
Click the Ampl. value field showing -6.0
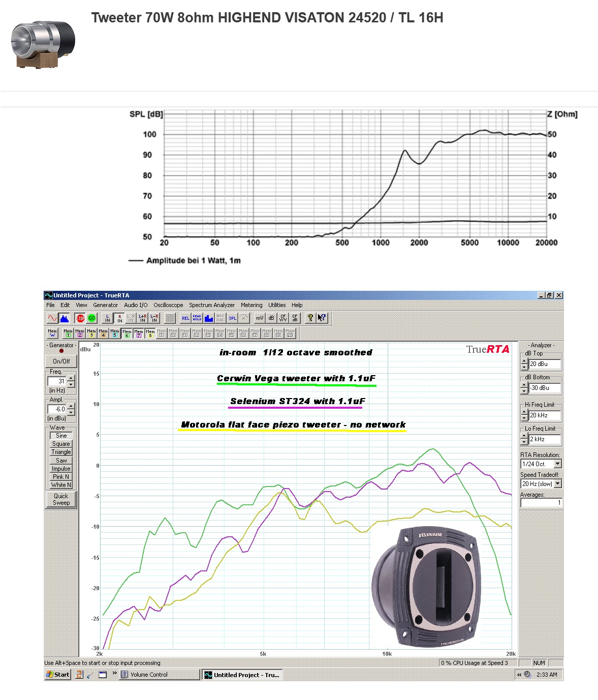[57, 409]
